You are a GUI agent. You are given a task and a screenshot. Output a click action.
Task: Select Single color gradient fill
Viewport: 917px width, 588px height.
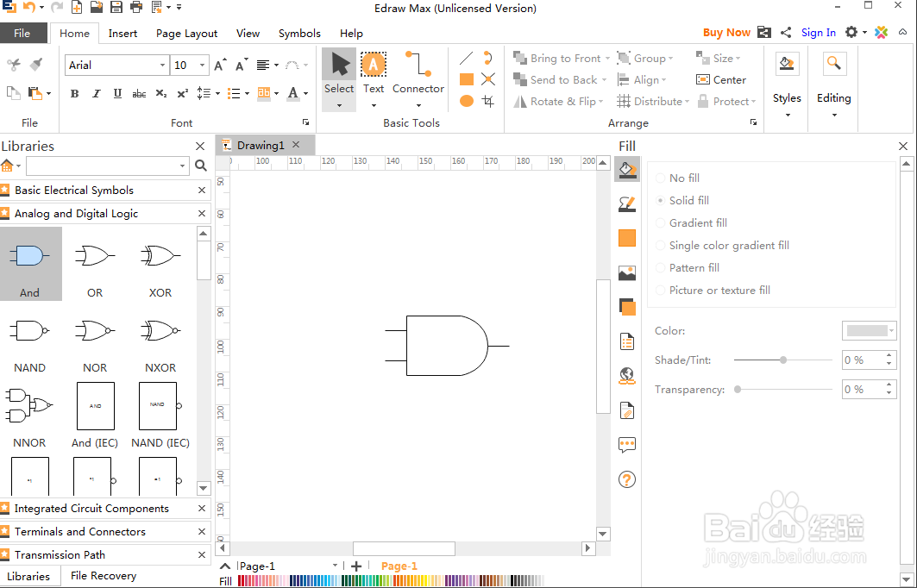722,245
